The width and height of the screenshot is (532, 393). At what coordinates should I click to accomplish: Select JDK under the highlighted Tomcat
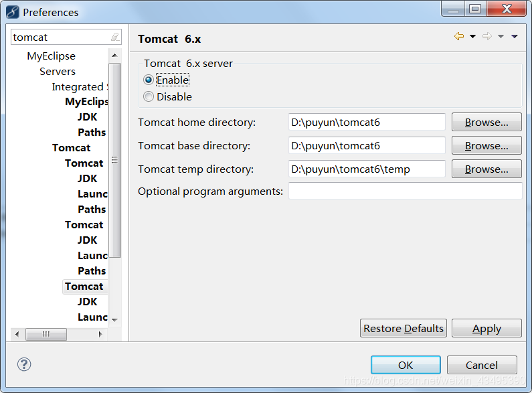pos(87,302)
